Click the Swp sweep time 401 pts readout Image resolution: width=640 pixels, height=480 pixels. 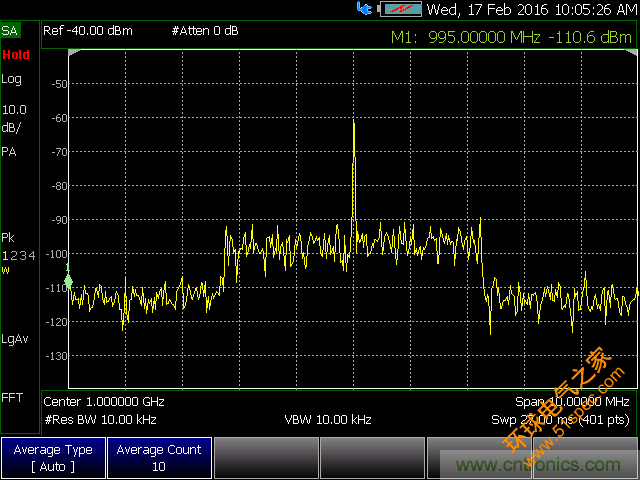click(x=560, y=420)
